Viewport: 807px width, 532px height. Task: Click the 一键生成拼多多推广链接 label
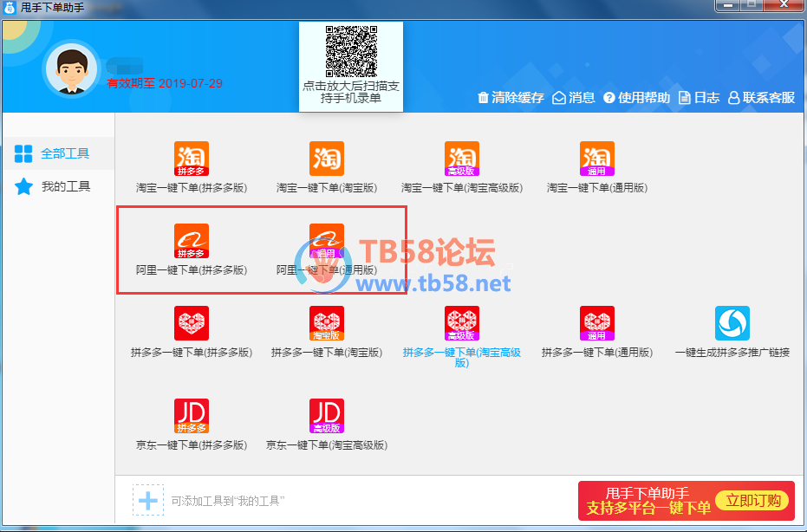pos(732,353)
